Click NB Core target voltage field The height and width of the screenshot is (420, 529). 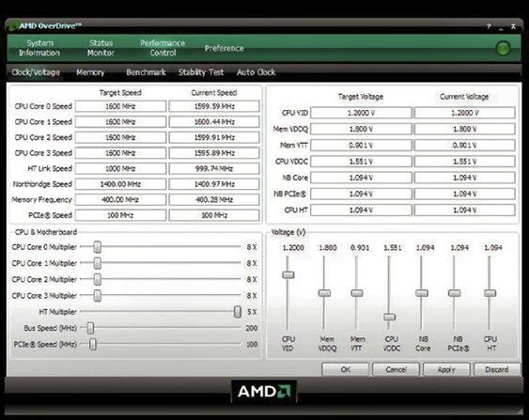(361, 178)
